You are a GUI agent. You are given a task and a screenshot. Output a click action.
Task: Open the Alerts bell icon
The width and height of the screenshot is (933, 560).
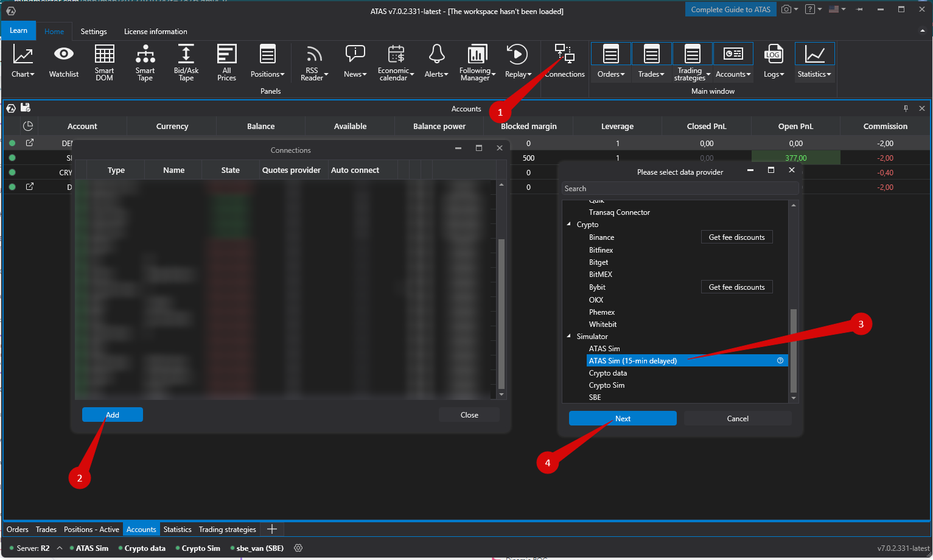click(x=436, y=54)
